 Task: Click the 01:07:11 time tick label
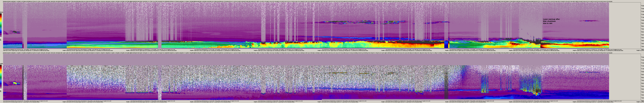pyautogui.click(x=36, y=1)
